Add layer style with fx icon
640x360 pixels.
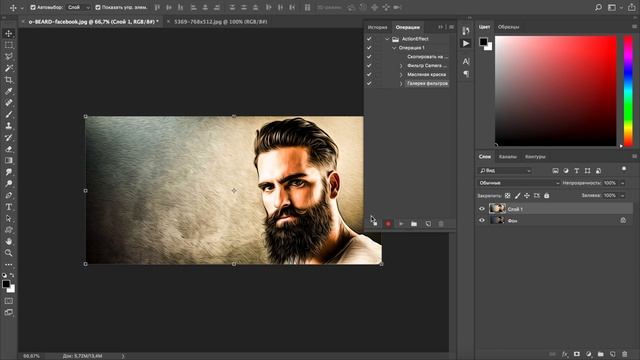coord(565,354)
